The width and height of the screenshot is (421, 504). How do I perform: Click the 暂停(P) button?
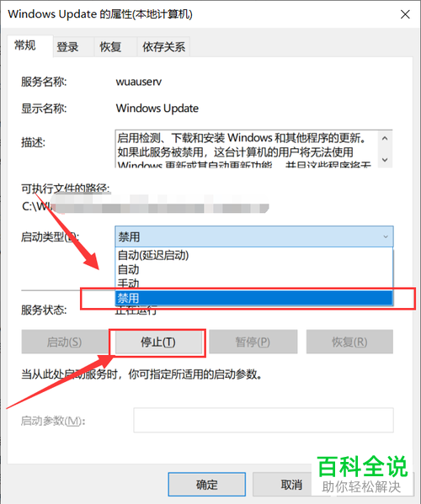pos(253,342)
